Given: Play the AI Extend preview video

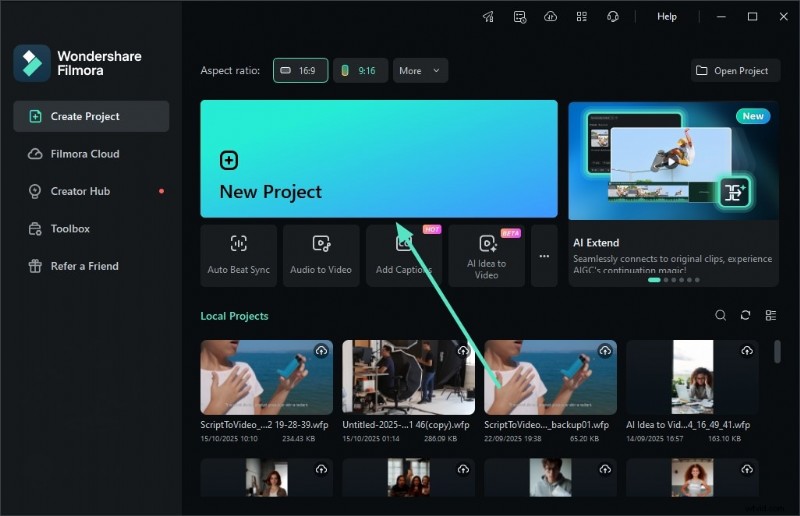Looking at the screenshot, I should [x=671, y=162].
